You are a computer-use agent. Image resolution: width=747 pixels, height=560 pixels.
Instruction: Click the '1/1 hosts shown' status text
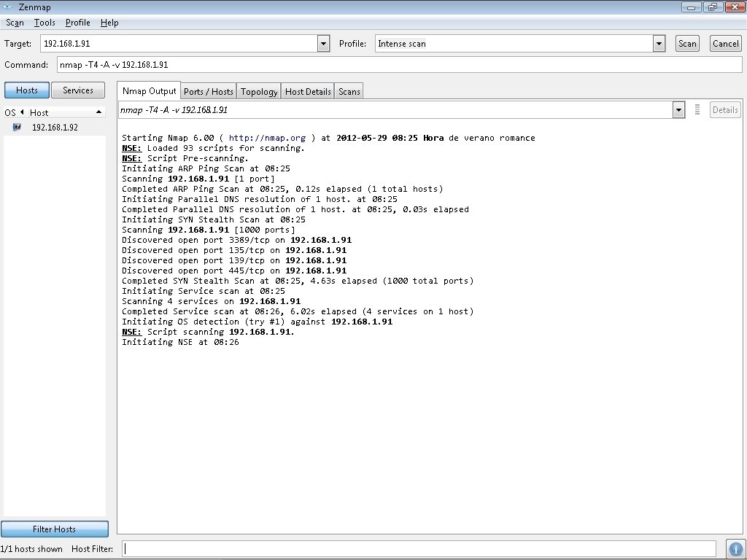click(x=31, y=549)
